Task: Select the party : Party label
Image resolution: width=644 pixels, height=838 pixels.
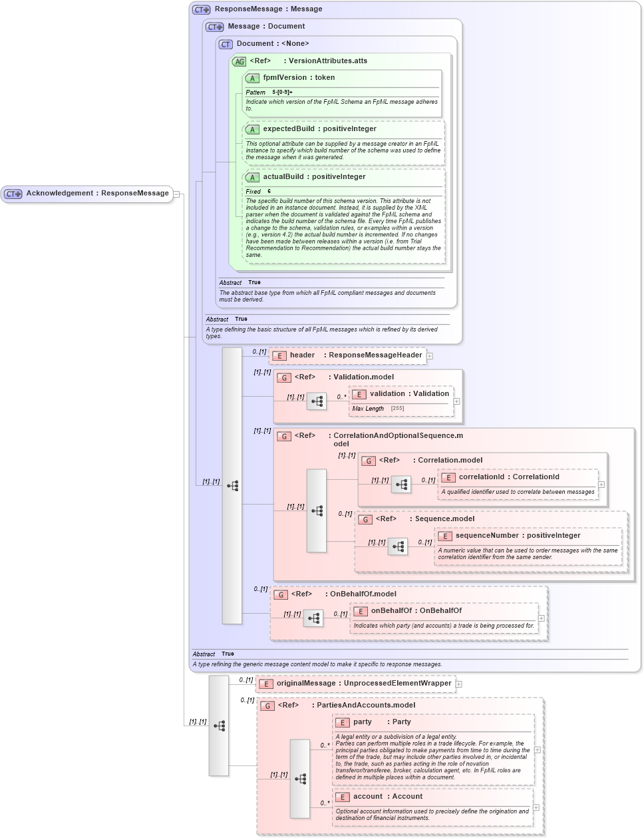Action: click(382, 722)
